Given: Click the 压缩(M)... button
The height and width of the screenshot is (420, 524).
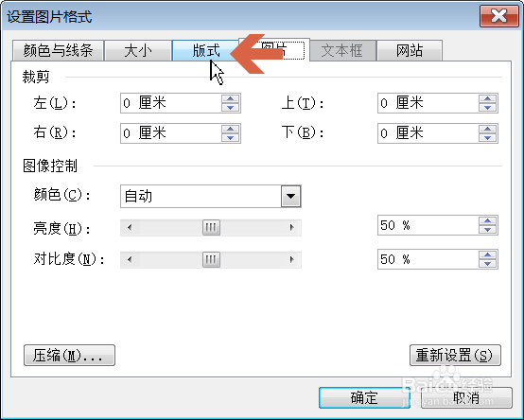Looking at the screenshot, I should click(x=69, y=355).
